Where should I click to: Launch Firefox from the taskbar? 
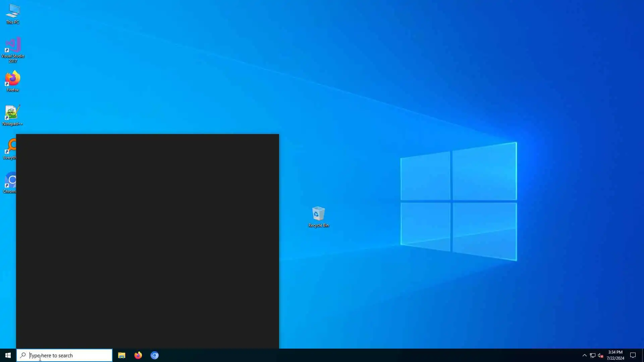click(138, 355)
